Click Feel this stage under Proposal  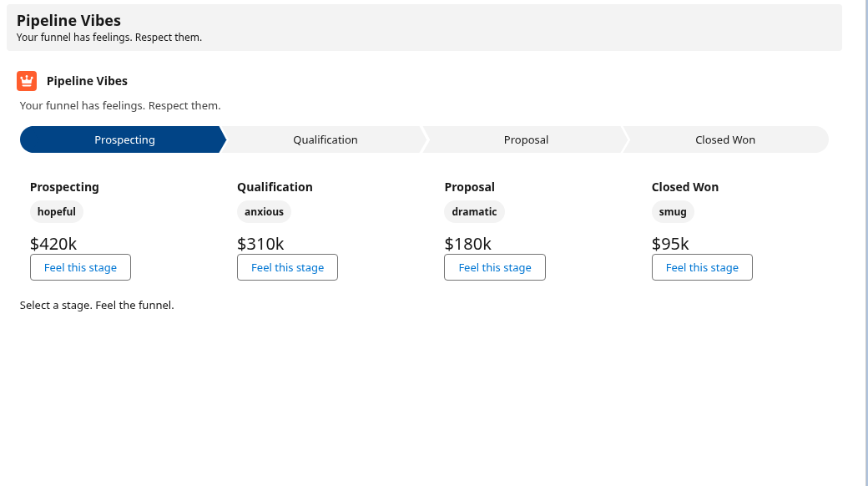495,268
